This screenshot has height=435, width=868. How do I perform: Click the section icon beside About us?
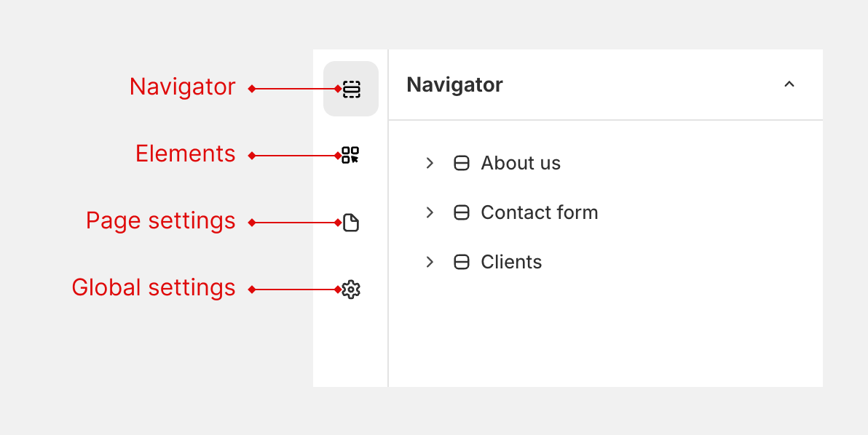pos(462,163)
